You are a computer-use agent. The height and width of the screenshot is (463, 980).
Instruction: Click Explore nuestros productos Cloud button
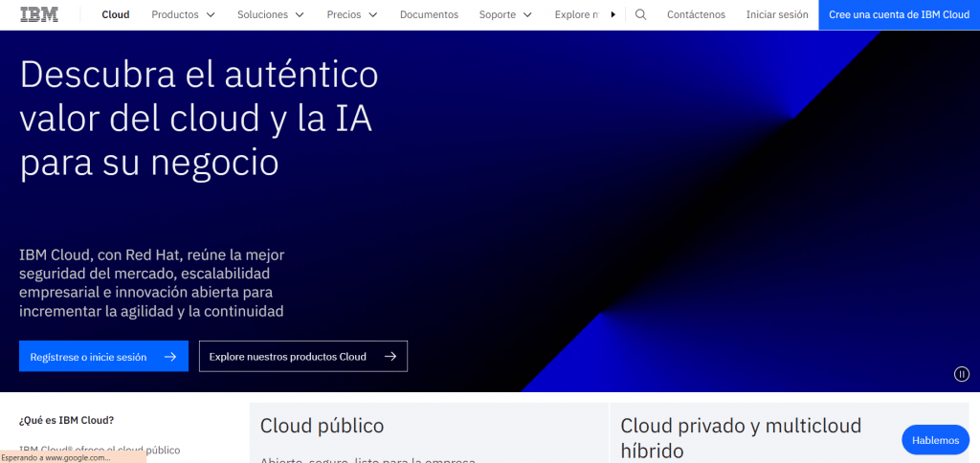[x=303, y=356]
